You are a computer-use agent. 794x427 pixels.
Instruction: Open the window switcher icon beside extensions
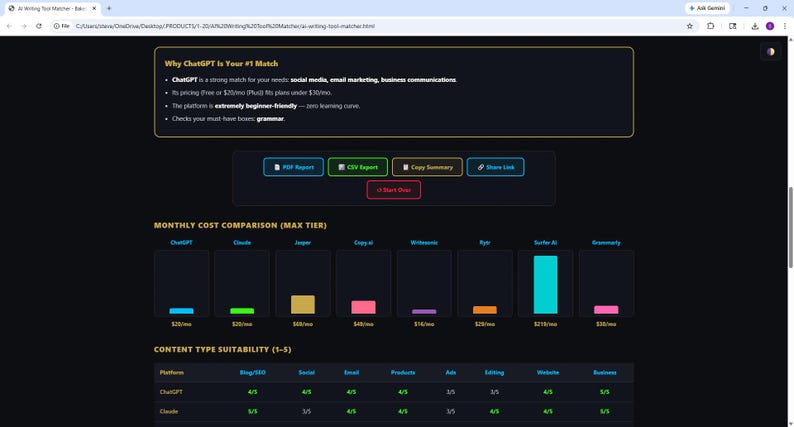pyautogui.click(x=732, y=26)
